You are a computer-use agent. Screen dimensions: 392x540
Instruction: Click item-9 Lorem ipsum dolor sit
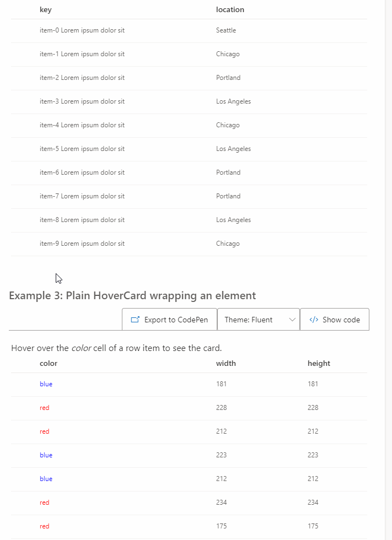pos(82,244)
